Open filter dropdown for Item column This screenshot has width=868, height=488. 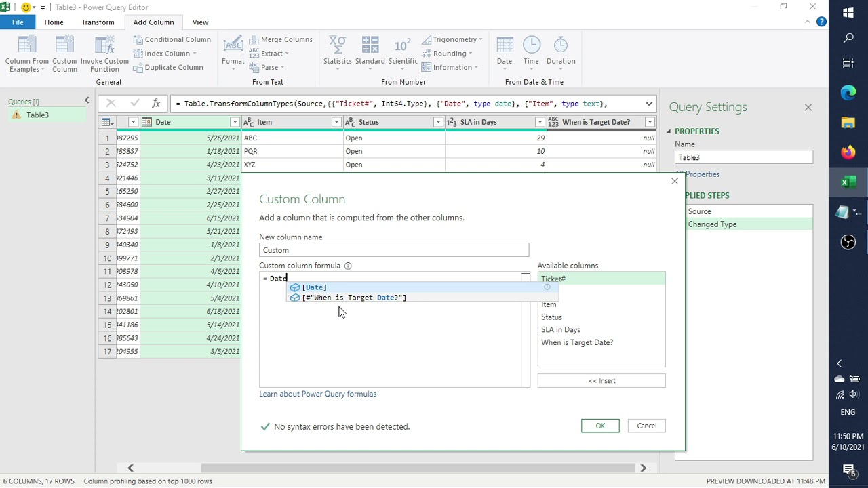click(336, 122)
